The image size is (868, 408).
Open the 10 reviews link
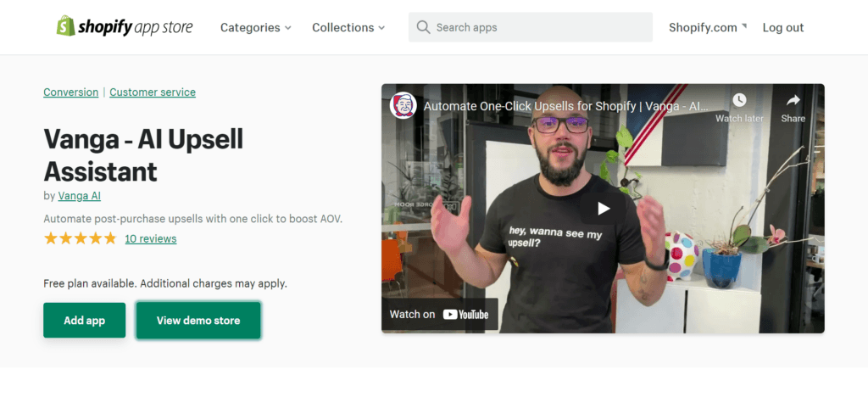click(151, 238)
